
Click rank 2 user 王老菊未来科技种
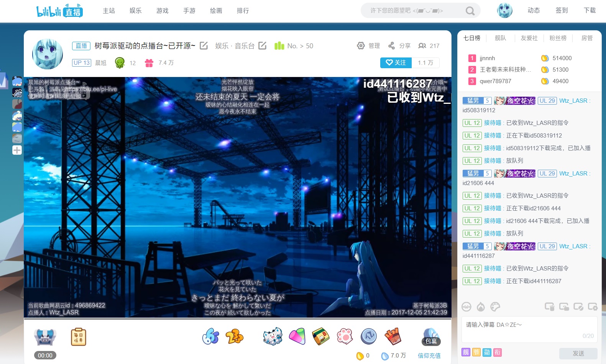coord(505,70)
